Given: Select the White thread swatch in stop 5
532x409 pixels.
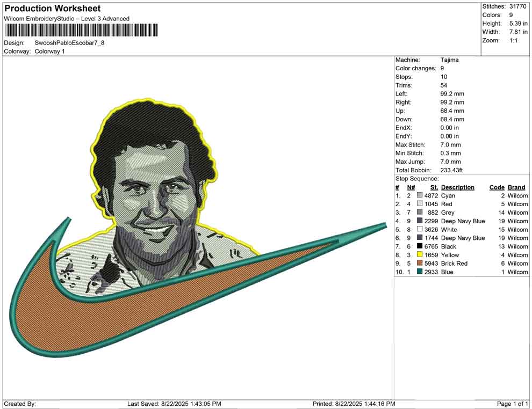Looking at the screenshot, I should [x=420, y=229].
